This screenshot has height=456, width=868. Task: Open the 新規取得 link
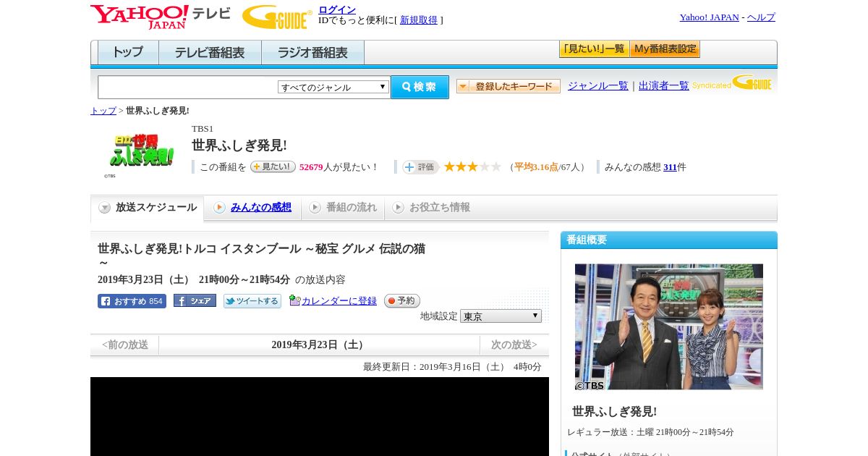coord(419,20)
